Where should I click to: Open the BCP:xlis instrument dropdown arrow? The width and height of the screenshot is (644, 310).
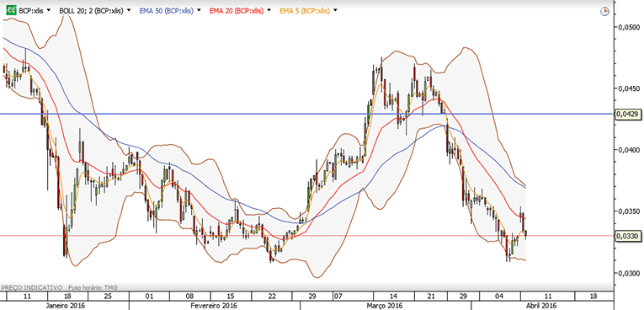[x=50, y=11]
